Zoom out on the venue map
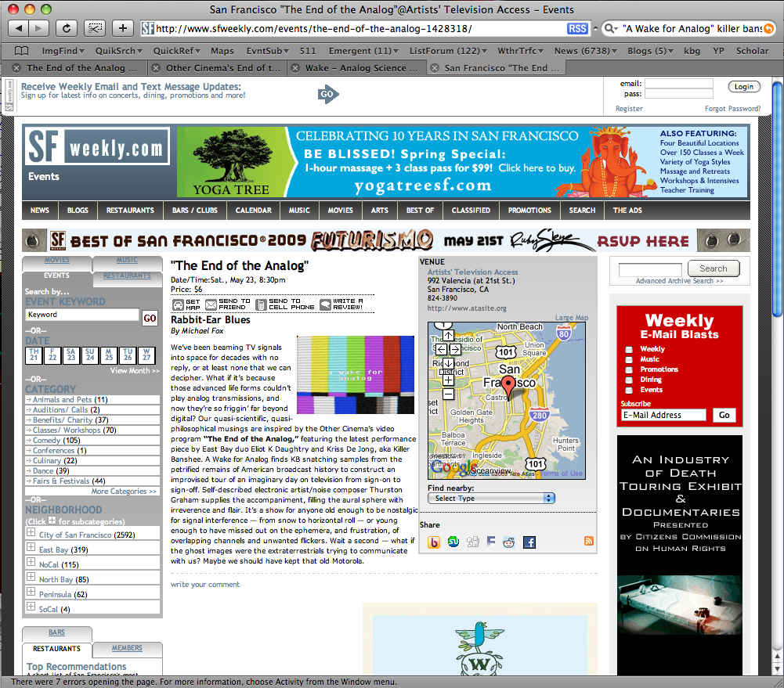This screenshot has height=688, width=784. pyautogui.click(x=449, y=394)
